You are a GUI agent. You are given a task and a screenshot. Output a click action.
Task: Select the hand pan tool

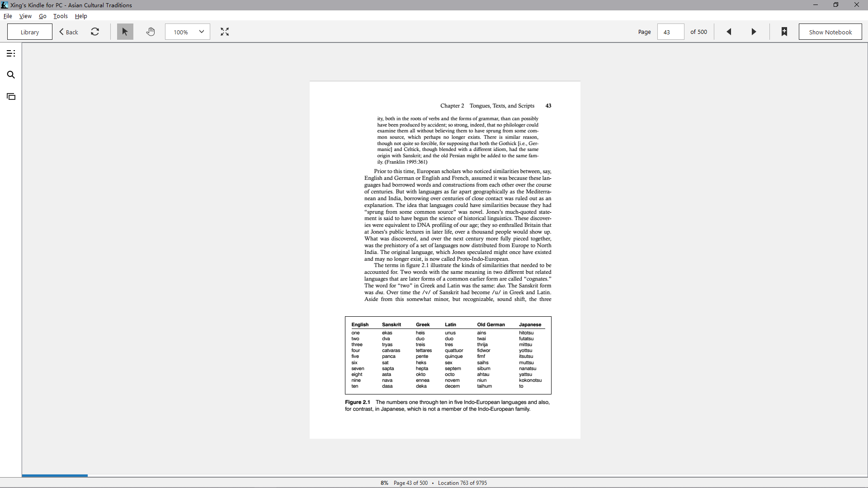click(151, 32)
